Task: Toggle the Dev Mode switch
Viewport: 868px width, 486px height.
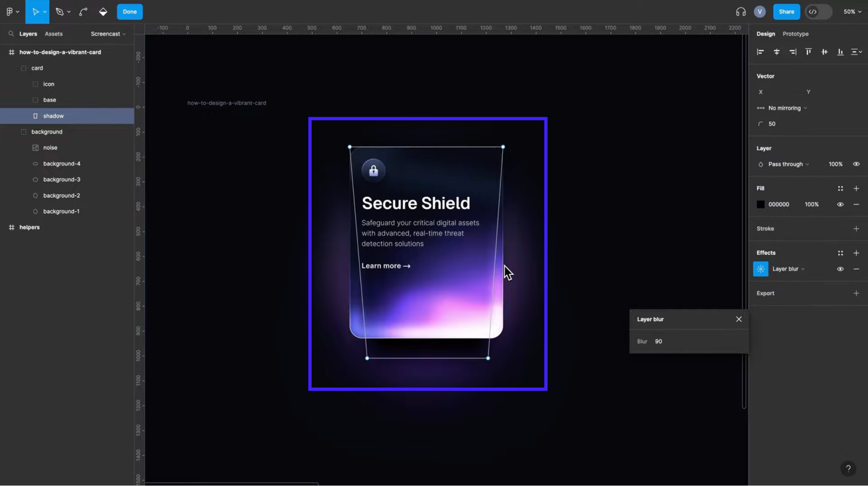Action: click(818, 12)
